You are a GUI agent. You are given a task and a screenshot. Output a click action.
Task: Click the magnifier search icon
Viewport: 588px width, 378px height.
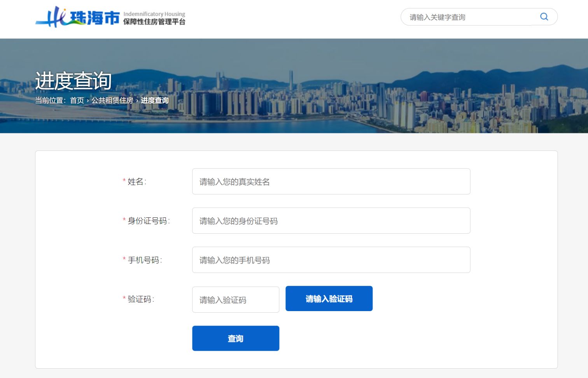tap(544, 17)
